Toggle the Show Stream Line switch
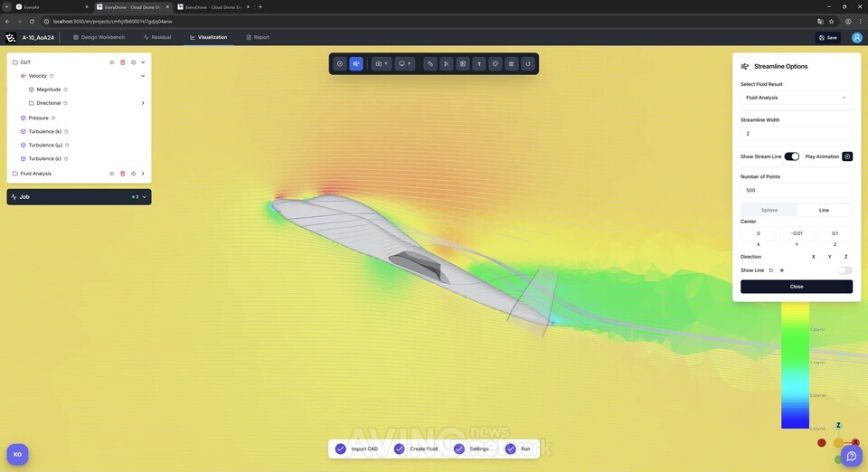This screenshot has height=472, width=868. (x=791, y=156)
